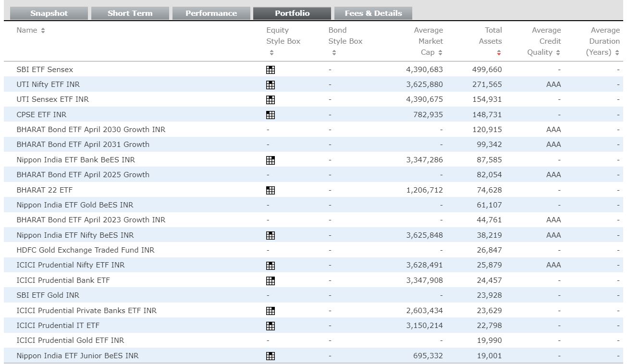Switch to the Snapshot tab
628x364 pixels.
pyautogui.click(x=49, y=13)
